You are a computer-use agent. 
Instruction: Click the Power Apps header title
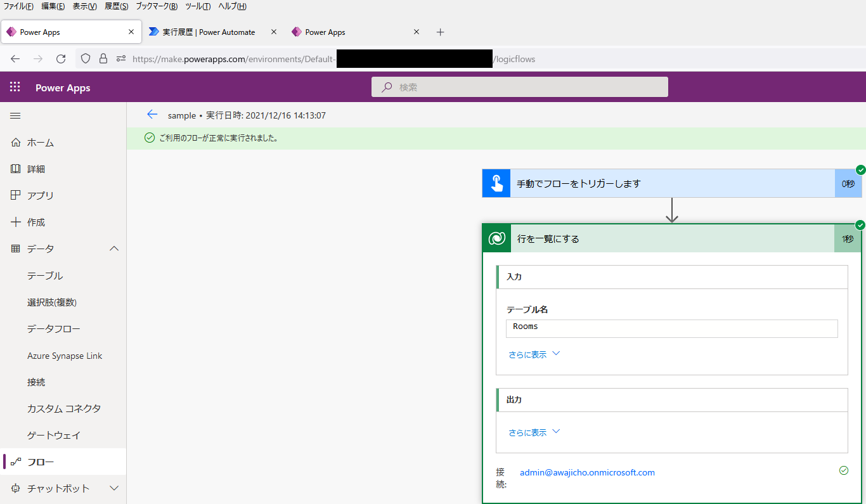click(x=63, y=87)
